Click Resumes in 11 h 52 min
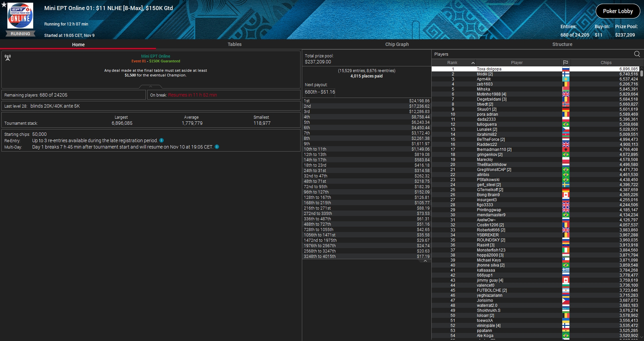The height and width of the screenshot is (341, 644). [x=193, y=95]
